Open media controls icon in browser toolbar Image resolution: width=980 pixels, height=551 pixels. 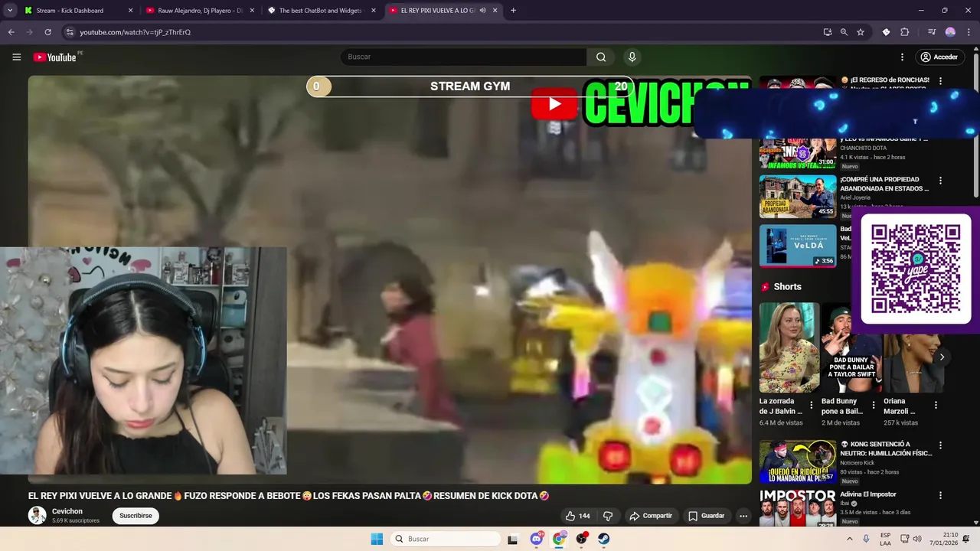click(932, 32)
